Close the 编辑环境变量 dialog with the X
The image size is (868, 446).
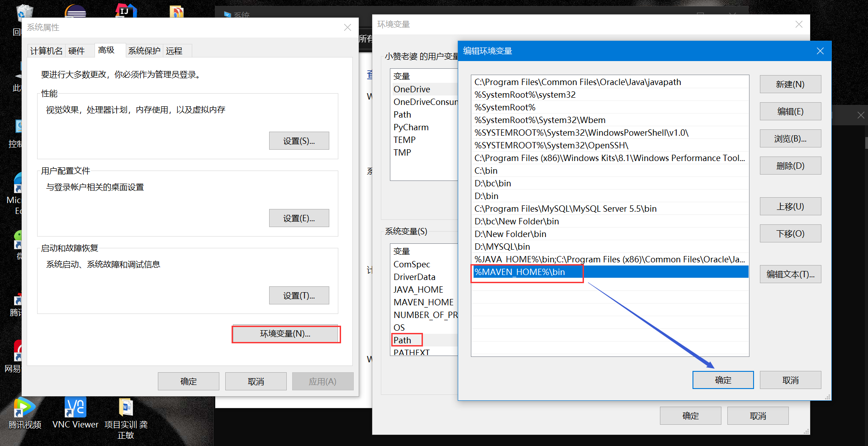point(820,51)
